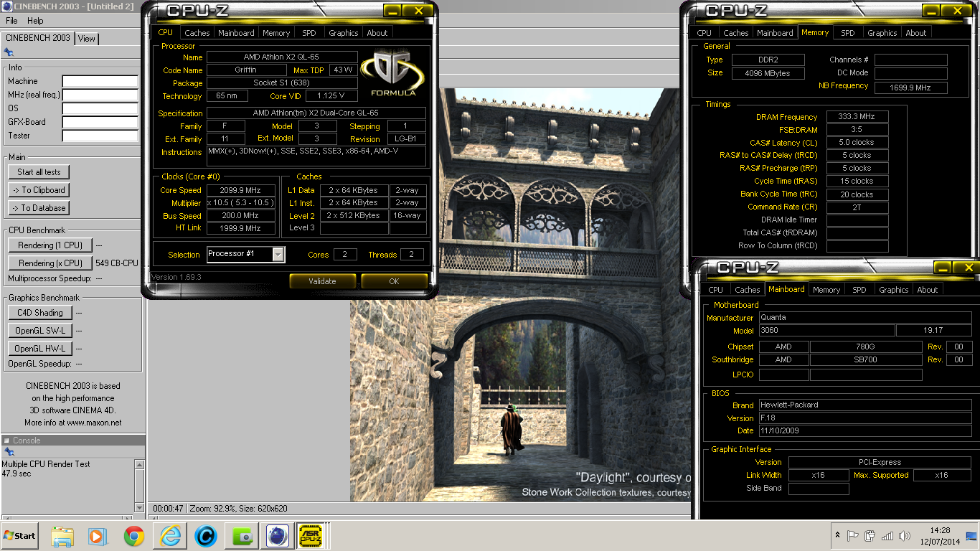Click the left arrow of console horizontal scrollbar

pos(6,518)
